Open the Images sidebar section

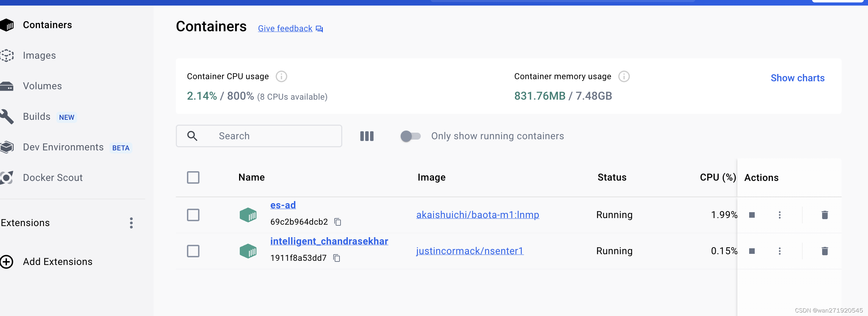pyautogui.click(x=39, y=56)
